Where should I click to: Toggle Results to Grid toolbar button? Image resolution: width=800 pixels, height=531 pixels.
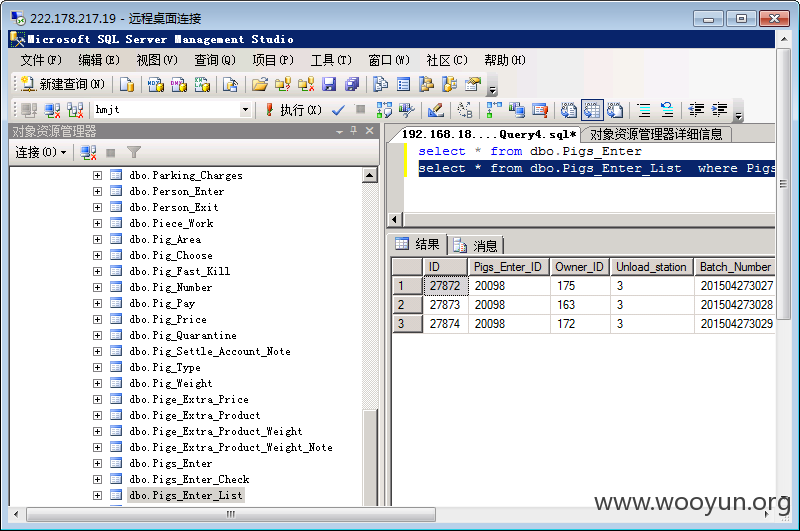592,110
